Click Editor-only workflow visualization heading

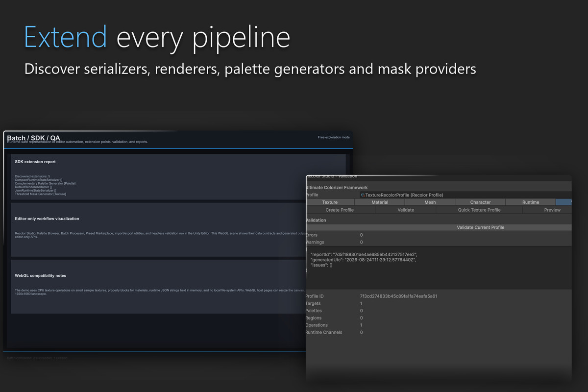coord(47,219)
